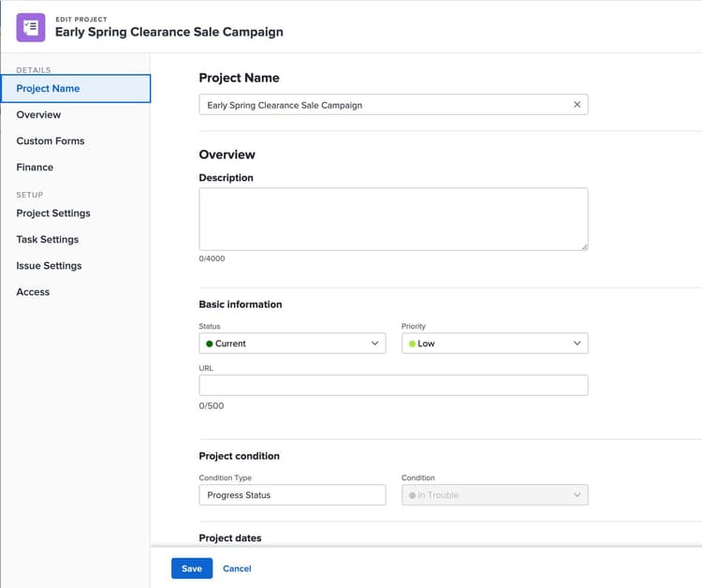Navigate to the Finance section
The image size is (702, 588).
[x=35, y=167]
